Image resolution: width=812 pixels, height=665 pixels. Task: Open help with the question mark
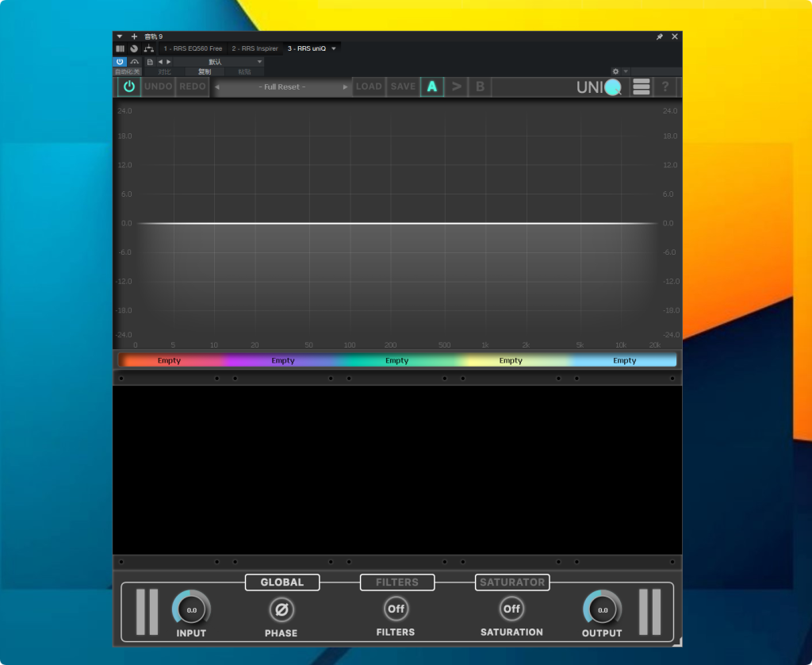click(665, 86)
